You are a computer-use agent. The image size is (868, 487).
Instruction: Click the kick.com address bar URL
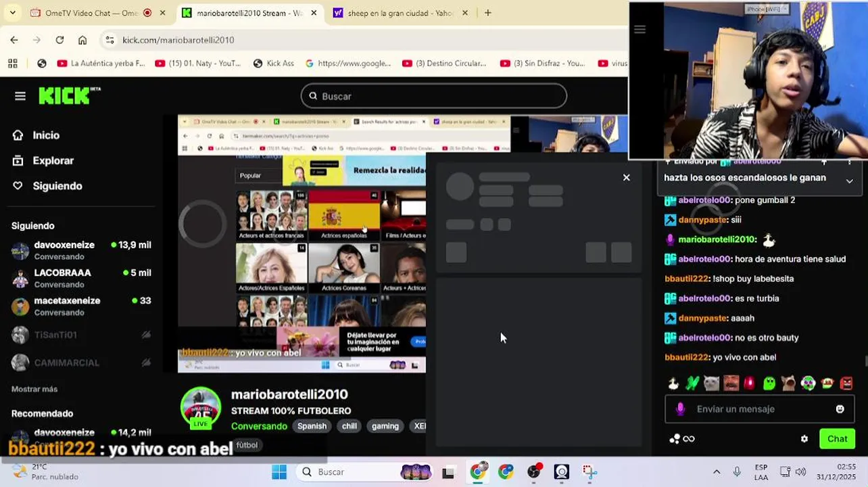(178, 40)
